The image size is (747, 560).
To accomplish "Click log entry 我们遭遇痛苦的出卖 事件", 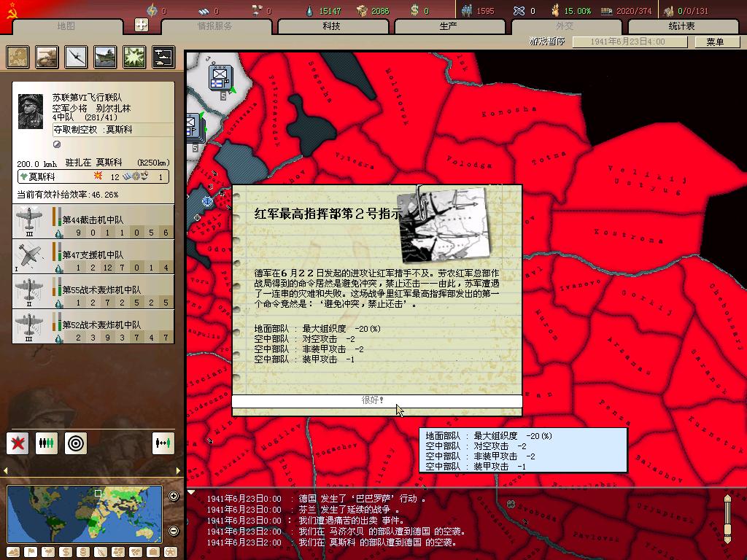I will (x=306, y=521).
